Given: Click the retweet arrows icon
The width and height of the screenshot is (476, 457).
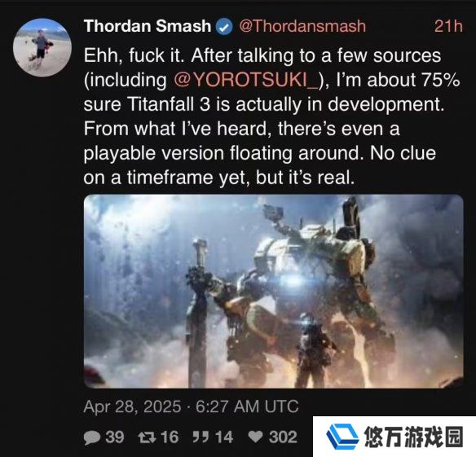Looking at the screenshot, I should pyautogui.click(x=147, y=437).
